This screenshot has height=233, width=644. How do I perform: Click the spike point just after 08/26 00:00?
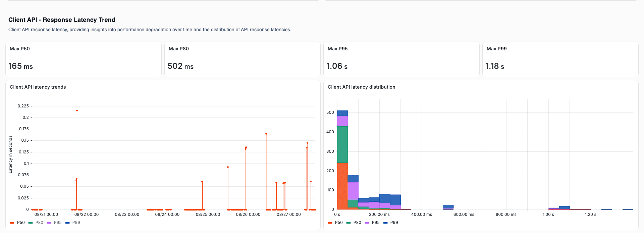pyautogui.click(x=266, y=134)
